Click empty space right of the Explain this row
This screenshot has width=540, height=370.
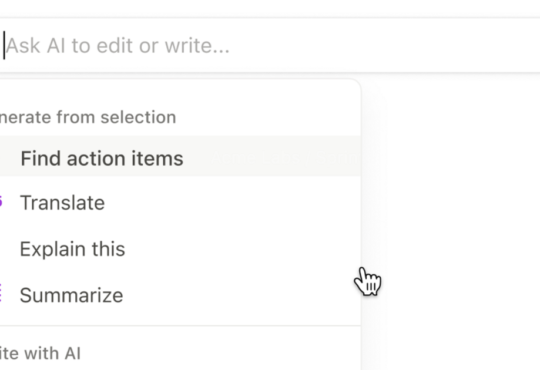click(241, 249)
